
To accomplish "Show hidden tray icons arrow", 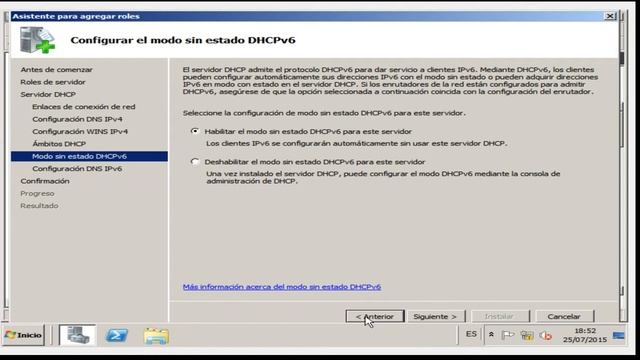I will (x=491, y=335).
